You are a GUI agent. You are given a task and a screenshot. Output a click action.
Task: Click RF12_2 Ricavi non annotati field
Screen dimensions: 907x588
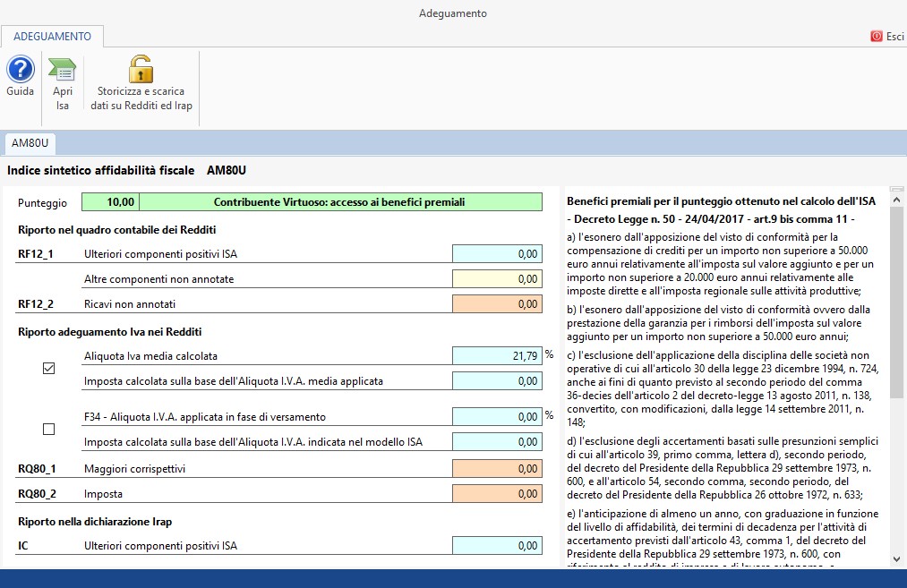498,304
